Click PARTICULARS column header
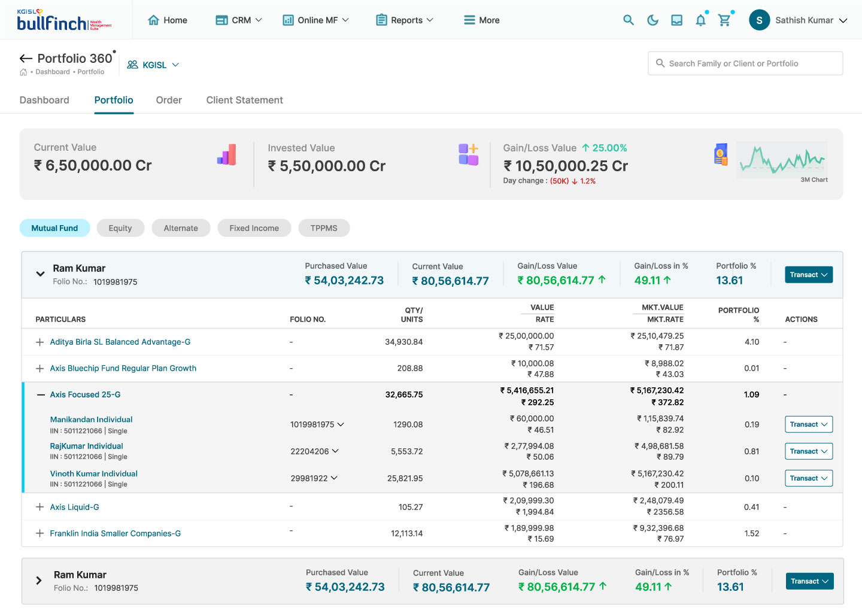 click(60, 320)
